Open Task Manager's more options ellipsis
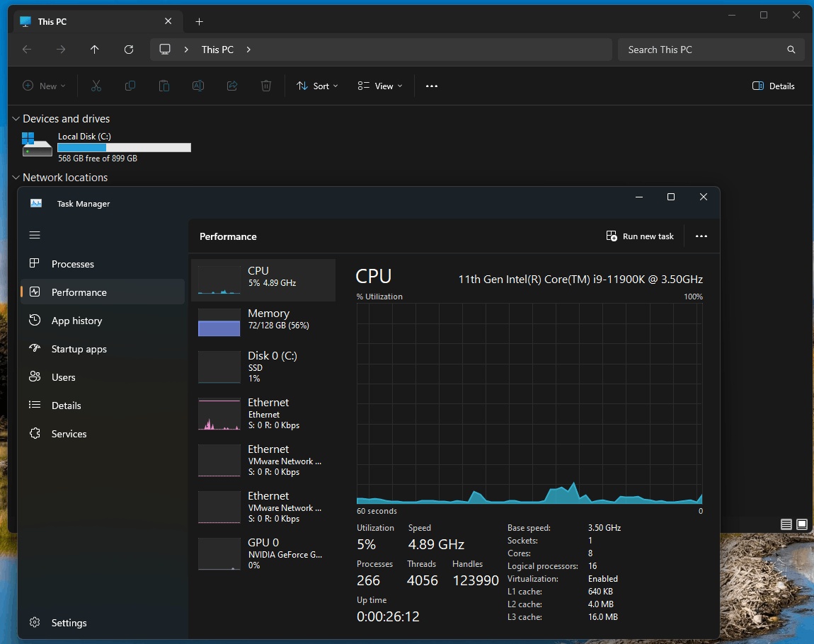Screen dimensions: 814x644 click(701, 236)
